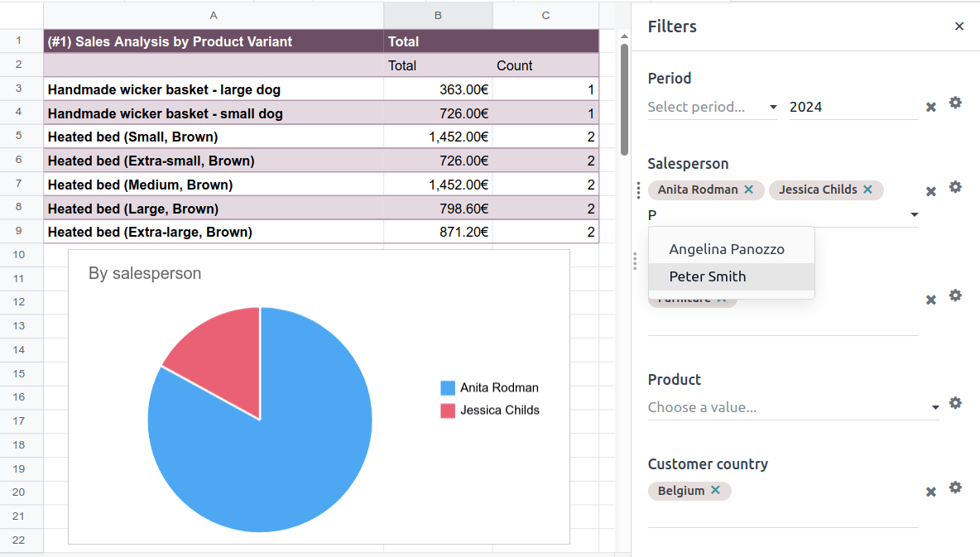Clear the filter containing the Furniture tag
Screen dimensions: 980x557
point(930,299)
